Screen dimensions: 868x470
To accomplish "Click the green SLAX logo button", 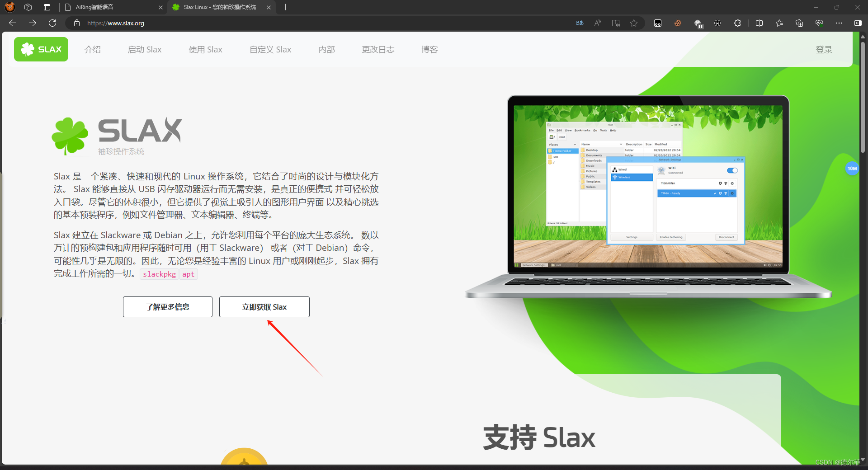I will tap(41, 49).
